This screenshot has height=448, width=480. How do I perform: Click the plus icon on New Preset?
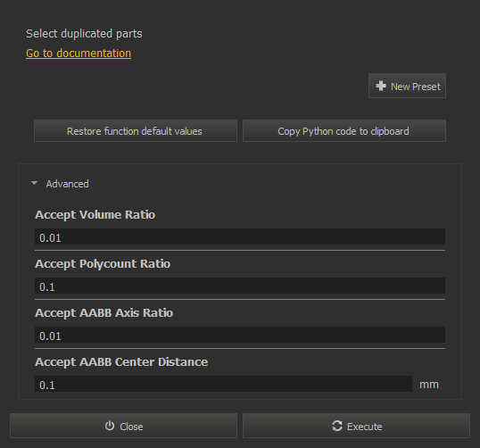pos(381,86)
